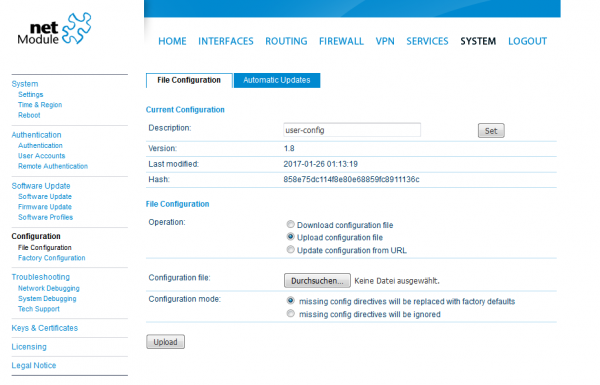Open the FIREWALL section
Image resolution: width=600 pixels, height=385 pixels.
tap(341, 41)
